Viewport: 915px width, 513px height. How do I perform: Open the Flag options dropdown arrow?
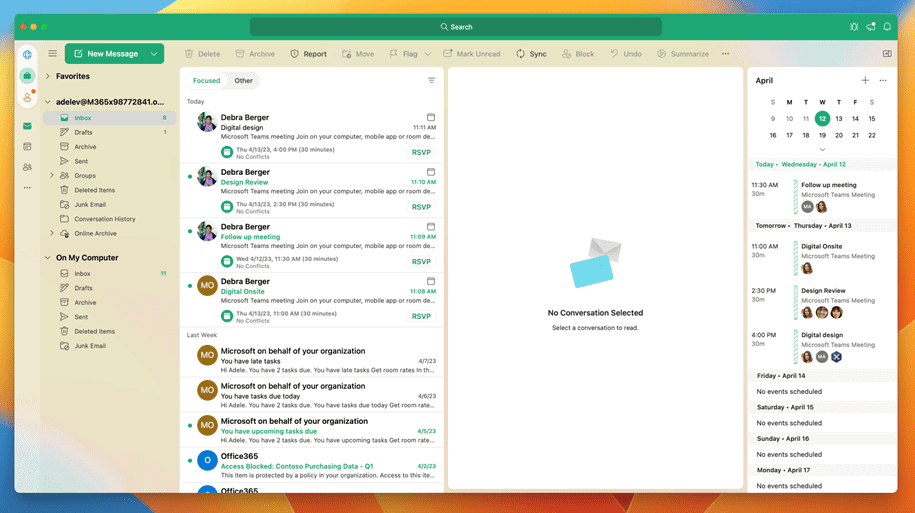(x=428, y=54)
